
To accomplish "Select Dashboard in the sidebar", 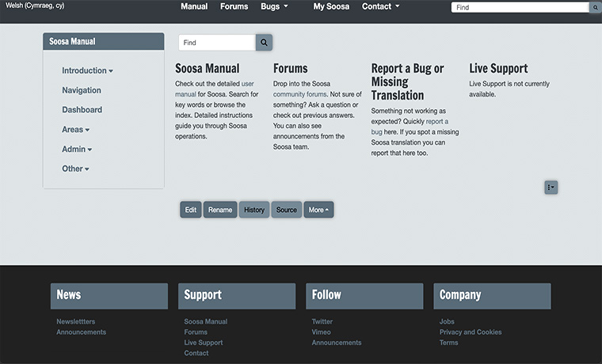I will pyautogui.click(x=82, y=110).
